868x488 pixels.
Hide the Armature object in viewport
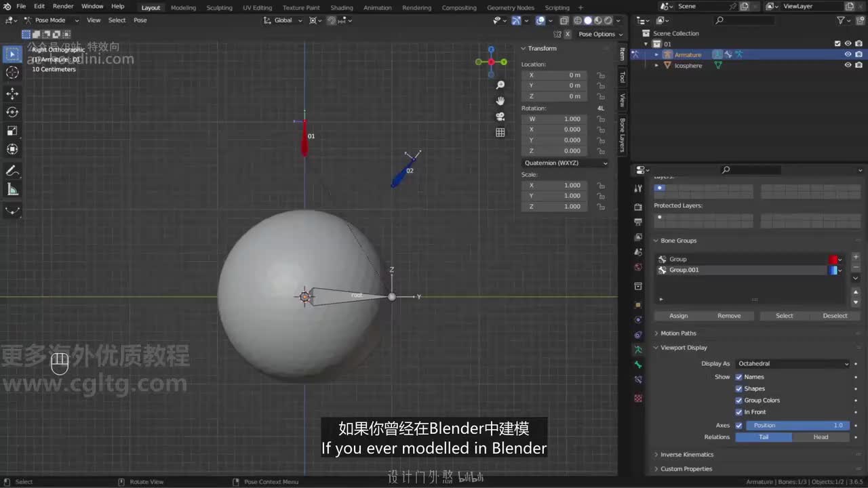point(848,54)
